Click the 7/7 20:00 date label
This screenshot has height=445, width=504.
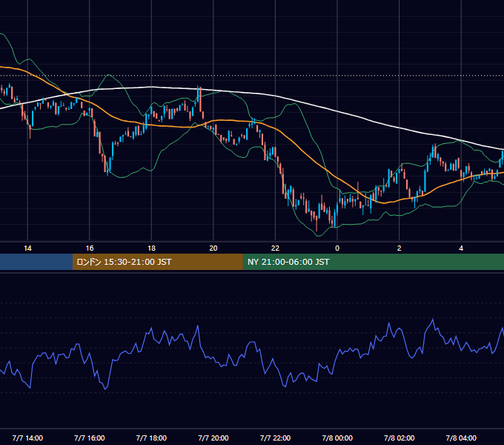pyautogui.click(x=213, y=438)
